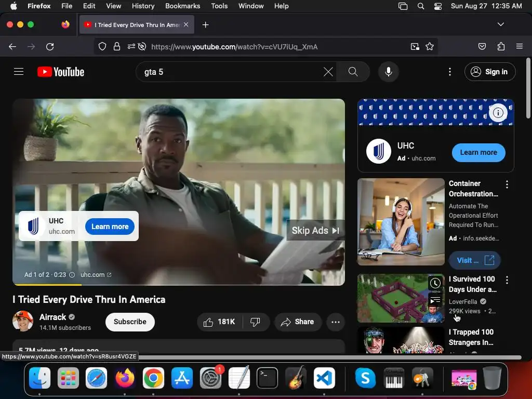Add I Survived 100 Days to queue
This screenshot has height=399, width=532.
click(x=435, y=300)
